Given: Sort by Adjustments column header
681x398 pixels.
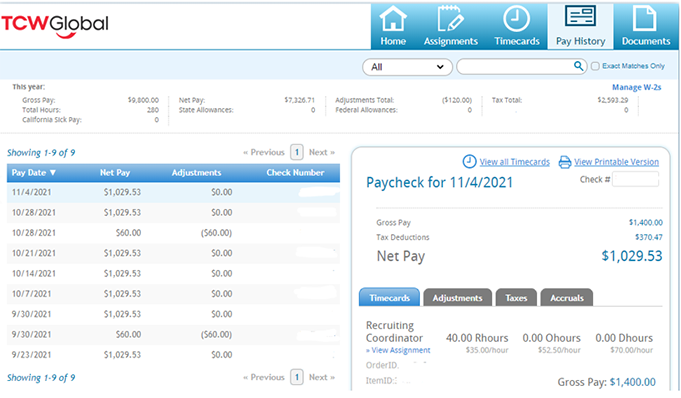Looking at the screenshot, I should 196,172.
